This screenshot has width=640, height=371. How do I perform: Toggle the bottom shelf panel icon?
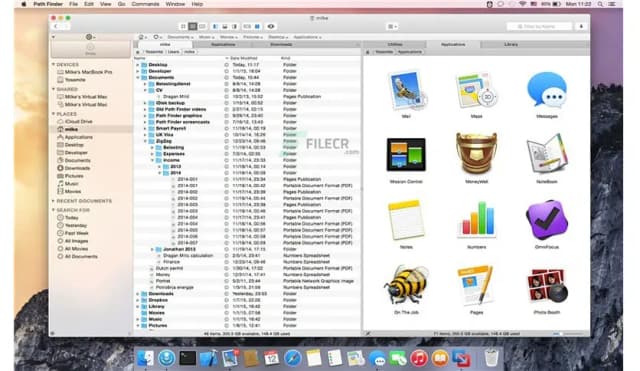point(225,27)
